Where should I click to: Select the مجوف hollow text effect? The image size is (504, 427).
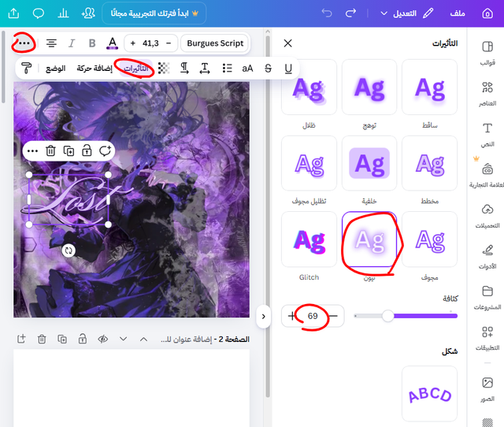click(x=429, y=239)
